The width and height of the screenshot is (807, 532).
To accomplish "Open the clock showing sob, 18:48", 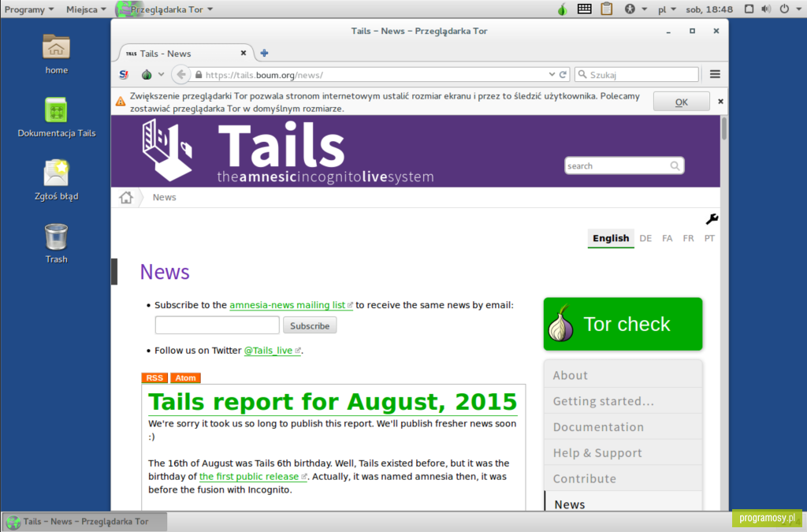I will pyautogui.click(x=708, y=9).
